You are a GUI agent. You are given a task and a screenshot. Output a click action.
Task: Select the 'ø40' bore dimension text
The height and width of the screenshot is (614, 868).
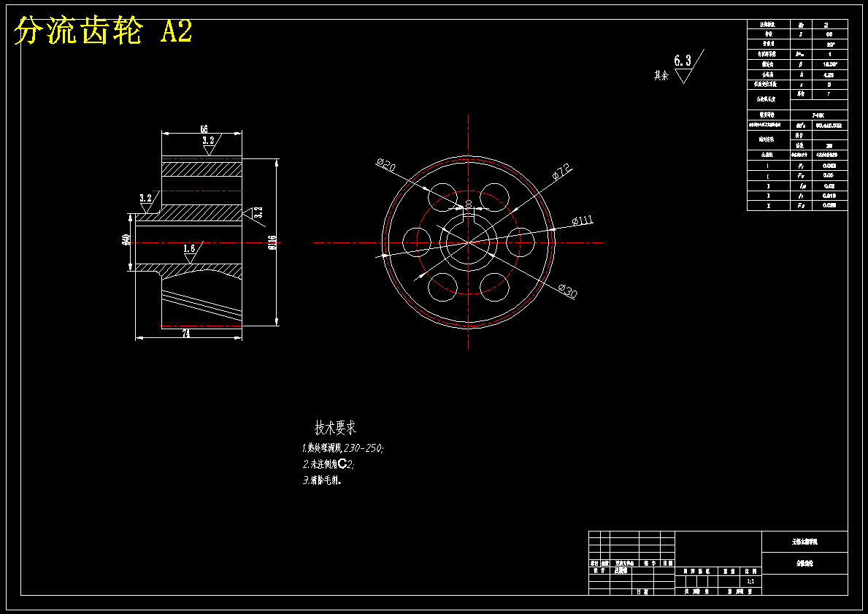pos(126,239)
